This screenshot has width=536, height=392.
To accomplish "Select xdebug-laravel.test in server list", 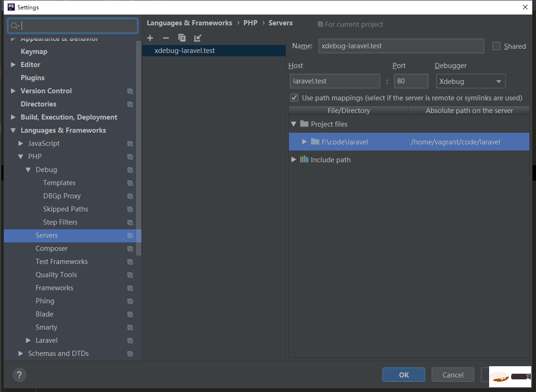I will pyautogui.click(x=214, y=51).
